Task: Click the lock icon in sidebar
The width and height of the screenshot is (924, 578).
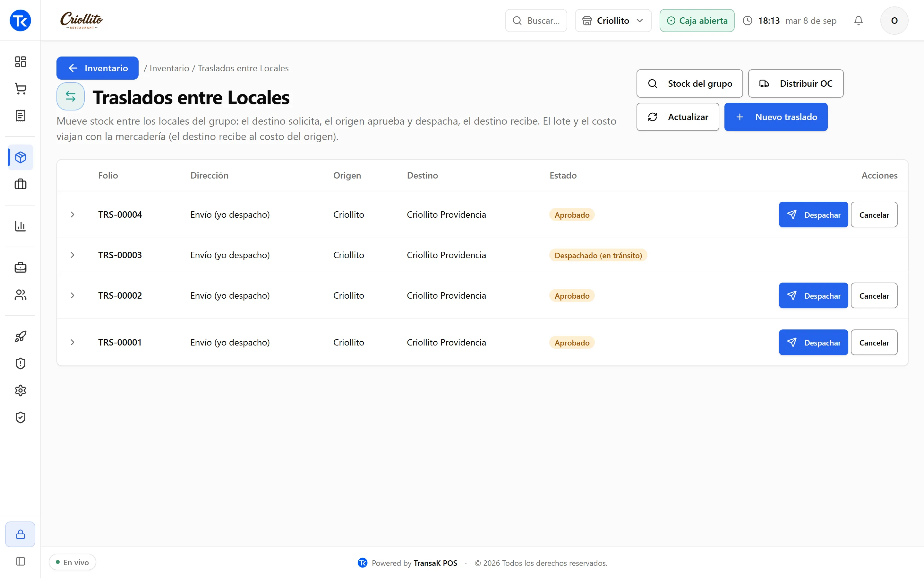Action: [20, 534]
